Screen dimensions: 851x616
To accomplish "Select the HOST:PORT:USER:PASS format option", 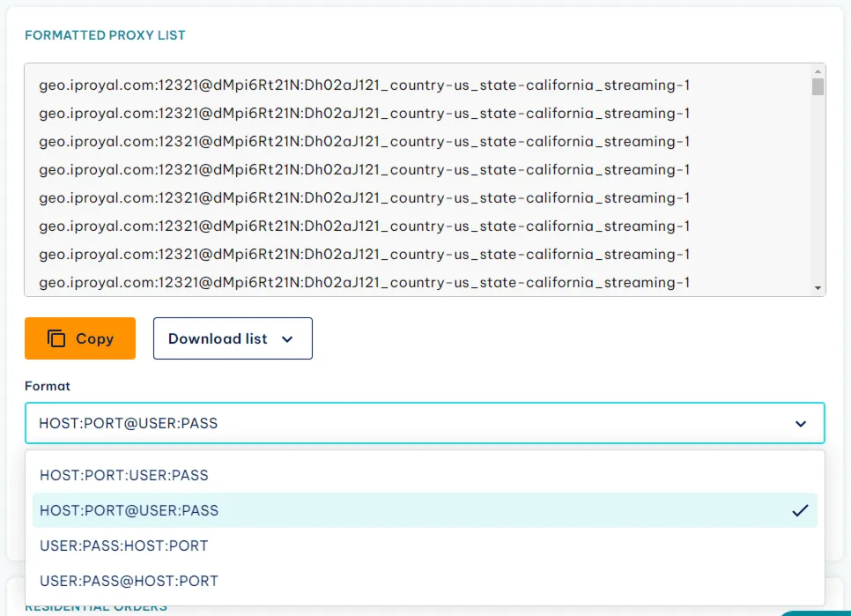I will pos(124,475).
